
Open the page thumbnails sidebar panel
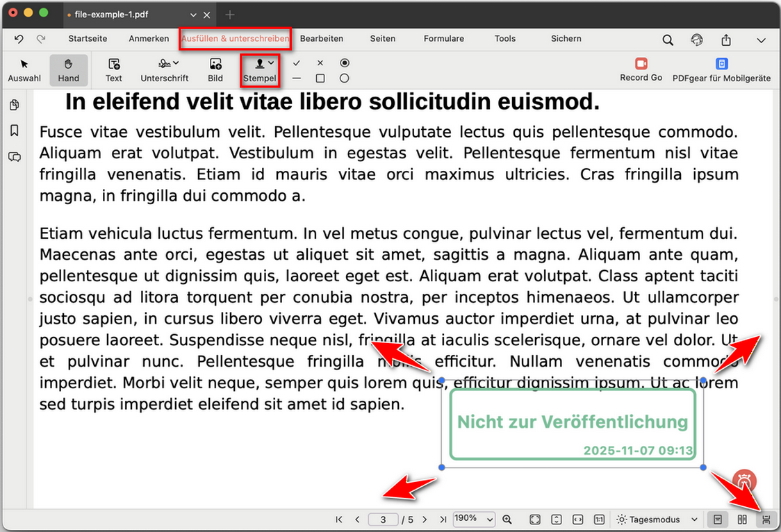(15, 105)
